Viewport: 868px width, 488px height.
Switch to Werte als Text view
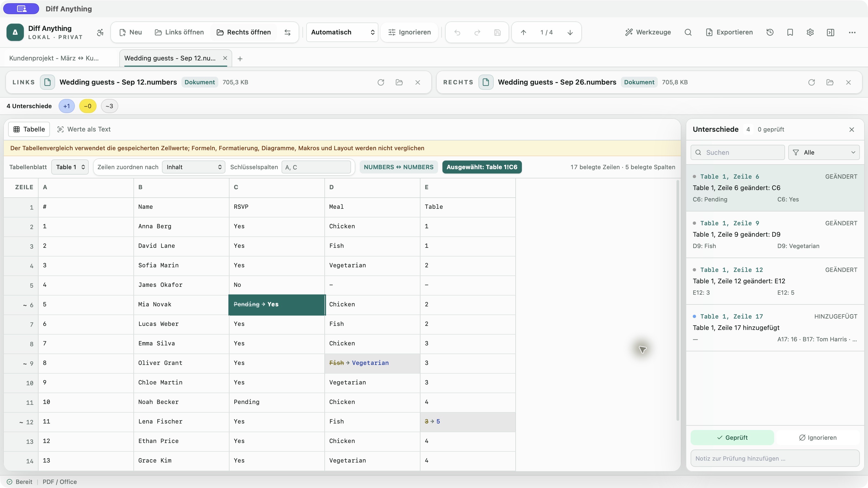(x=84, y=129)
